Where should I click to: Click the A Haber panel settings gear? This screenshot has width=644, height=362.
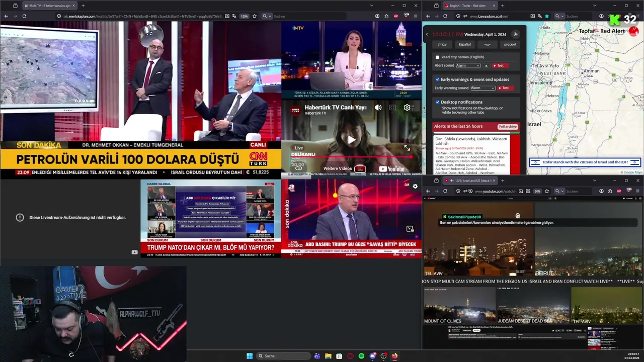[x=415, y=186]
